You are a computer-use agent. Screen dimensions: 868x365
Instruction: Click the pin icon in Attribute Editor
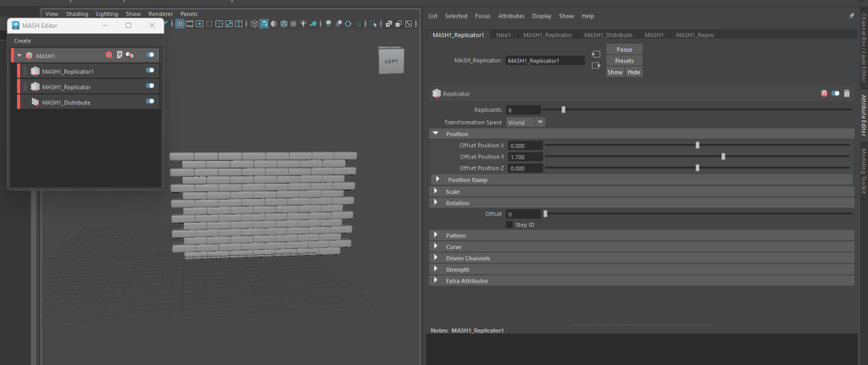pyautogui.click(x=851, y=15)
